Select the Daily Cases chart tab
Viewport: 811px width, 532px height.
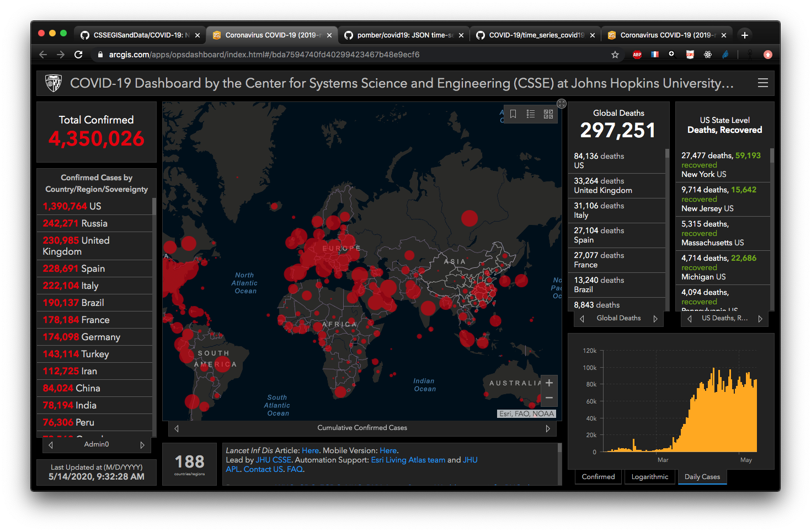point(702,477)
